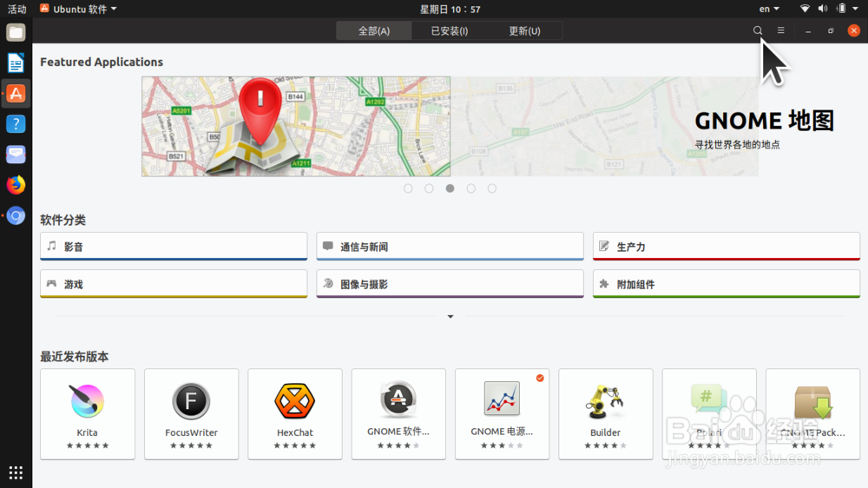Open the FocusWriter app tile
Viewport: 868px width, 488px height.
pos(192,414)
